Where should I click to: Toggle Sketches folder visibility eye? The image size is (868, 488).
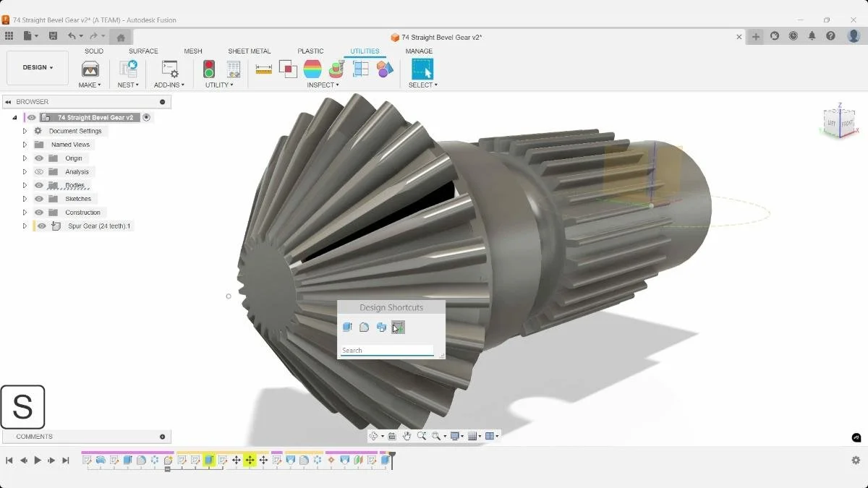coord(39,199)
